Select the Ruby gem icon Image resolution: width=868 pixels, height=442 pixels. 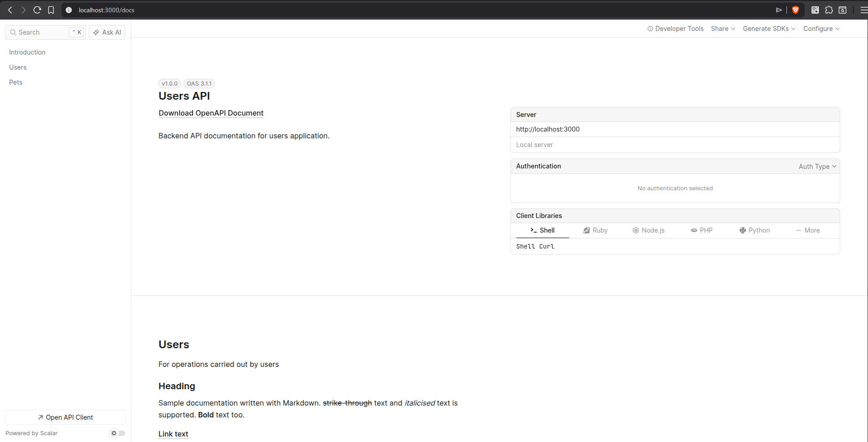pos(587,230)
